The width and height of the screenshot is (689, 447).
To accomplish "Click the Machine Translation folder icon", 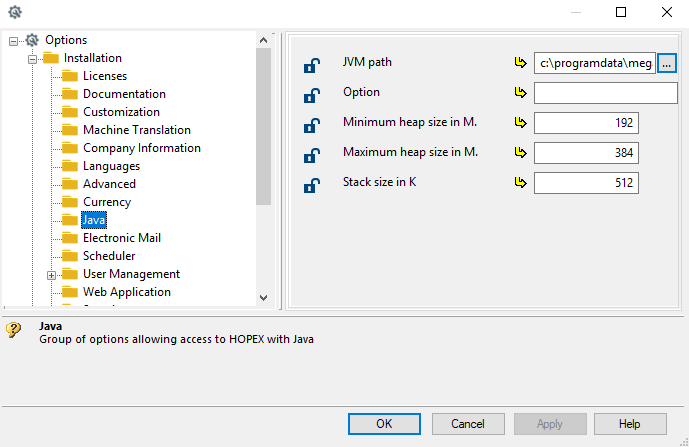I will (70, 130).
